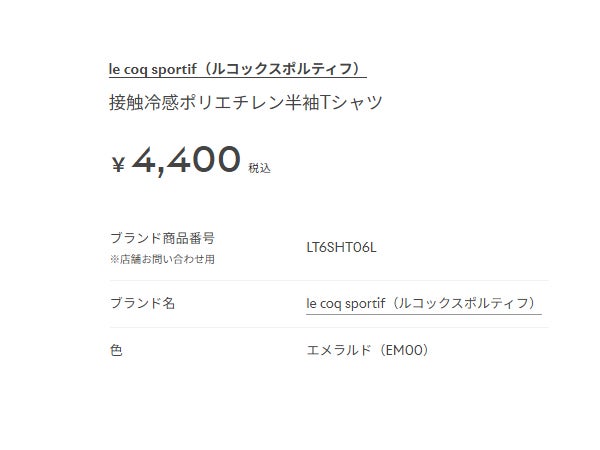The width and height of the screenshot is (600, 450).
Task: Click the product title 接触冷感ポリエチレン半袖Tシャツ
Action: click(245, 102)
